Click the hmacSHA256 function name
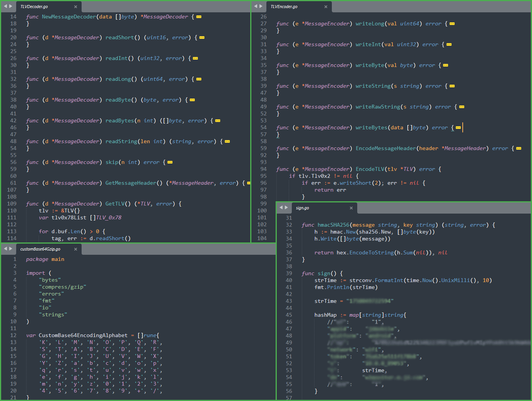The width and height of the screenshot is (532, 401). click(x=333, y=225)
